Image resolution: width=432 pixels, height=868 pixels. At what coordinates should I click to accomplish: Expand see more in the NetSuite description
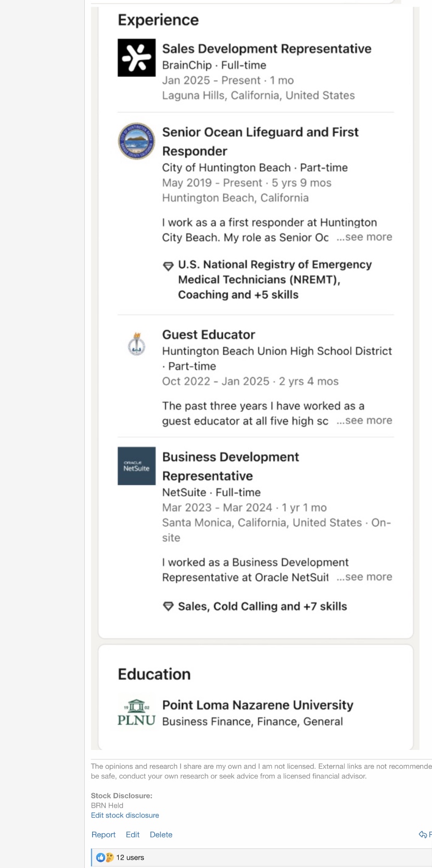click(x=364, y=577)
